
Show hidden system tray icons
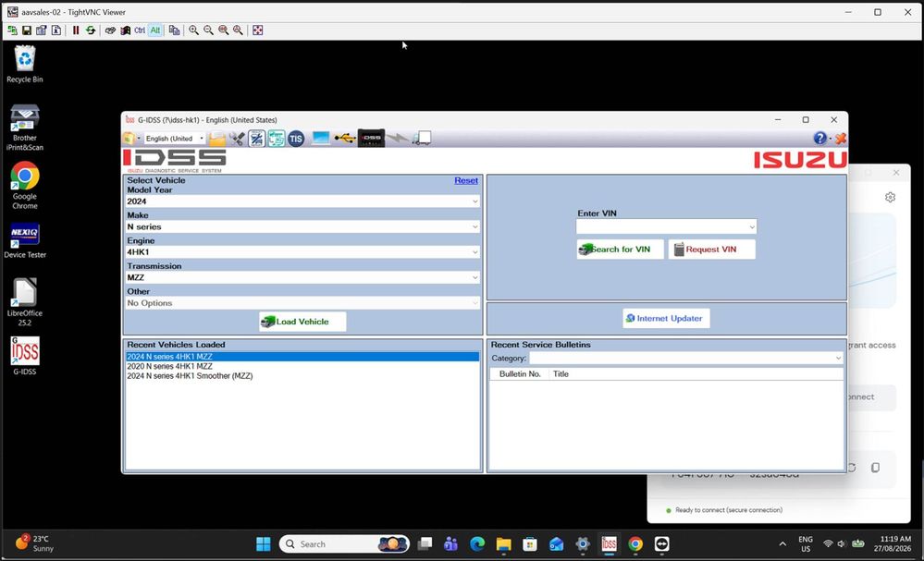click(782, 544)
